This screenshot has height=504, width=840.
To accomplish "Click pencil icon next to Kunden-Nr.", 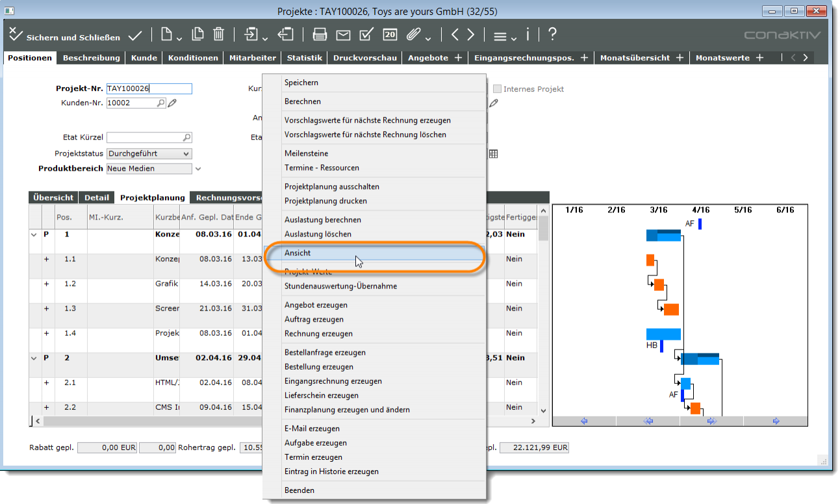I will pos(172,103).
